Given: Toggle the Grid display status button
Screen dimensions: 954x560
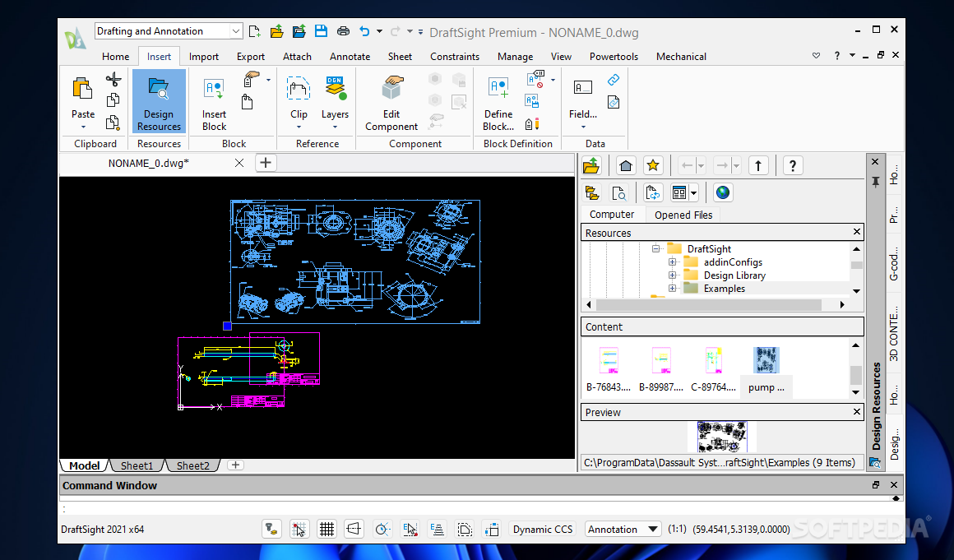Looking at the screenshot, I should tap(326, 529).
